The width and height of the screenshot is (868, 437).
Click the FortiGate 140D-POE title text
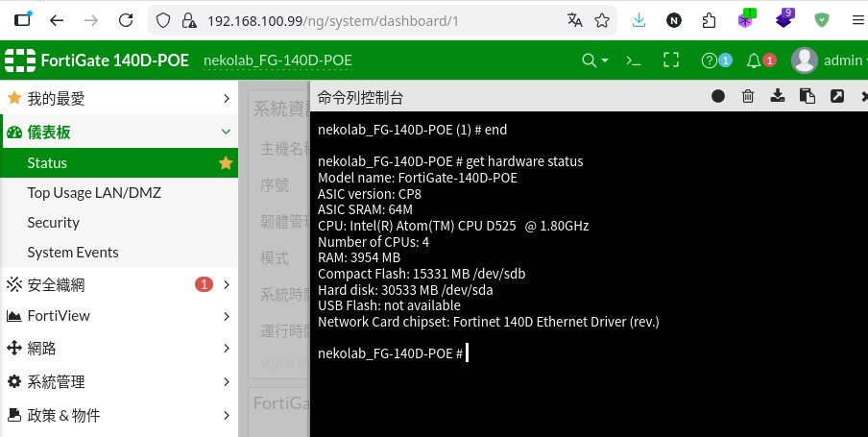[115, 60]
